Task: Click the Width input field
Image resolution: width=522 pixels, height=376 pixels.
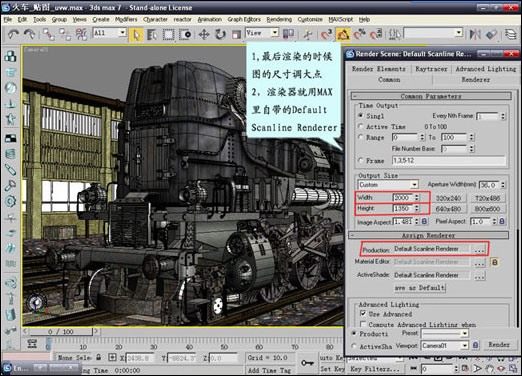Action: click(403, 198)
